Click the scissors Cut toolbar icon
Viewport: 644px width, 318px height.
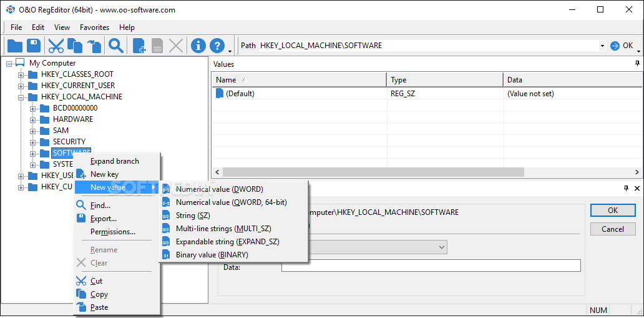[56, 46]
